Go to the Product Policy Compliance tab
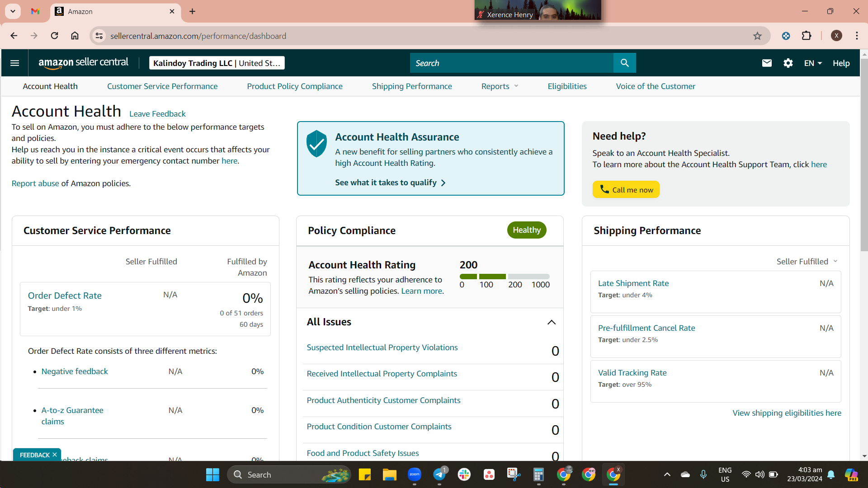 (x=295, y=86)
